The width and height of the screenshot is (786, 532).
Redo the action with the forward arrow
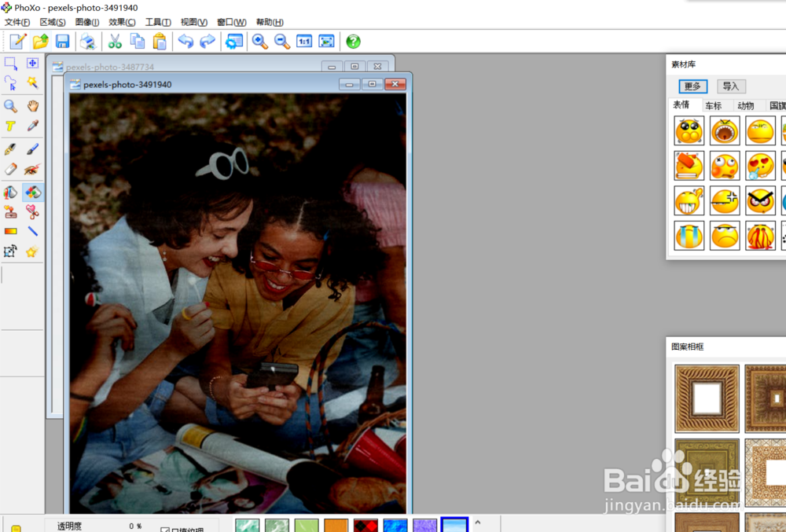pyautogui.click(x=207, y=41)
